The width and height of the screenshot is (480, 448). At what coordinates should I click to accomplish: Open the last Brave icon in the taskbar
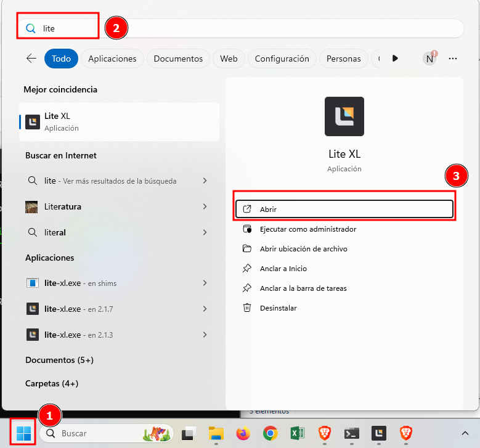[406, 433]
